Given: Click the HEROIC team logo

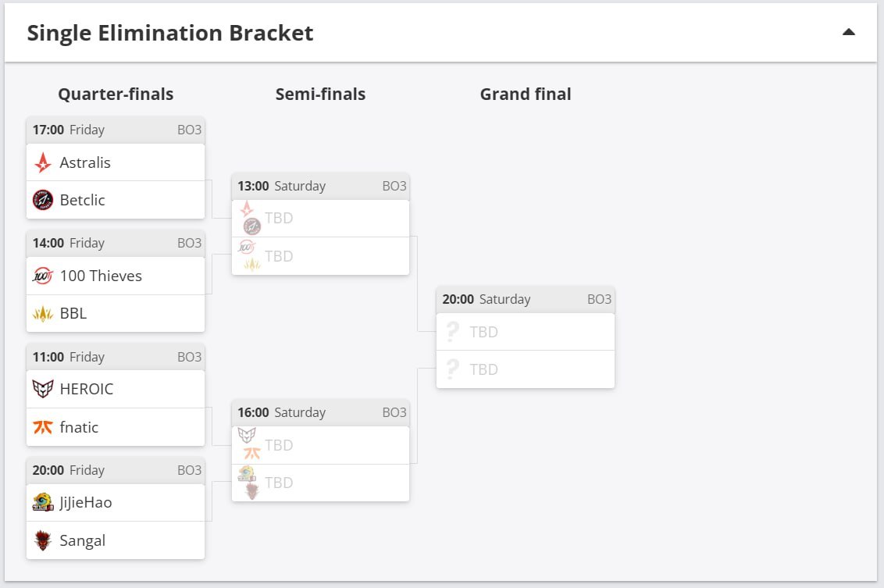Looking at the screenshot, I should coord(43,389).
